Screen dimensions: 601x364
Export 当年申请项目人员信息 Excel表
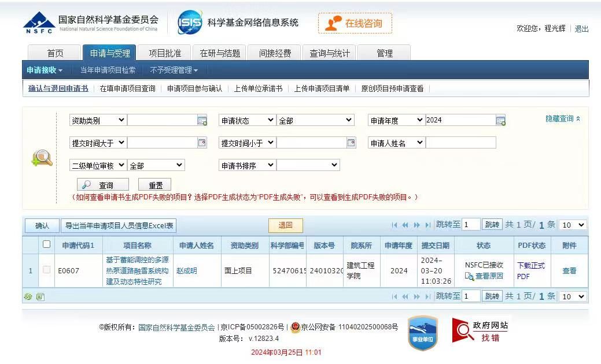119,225
